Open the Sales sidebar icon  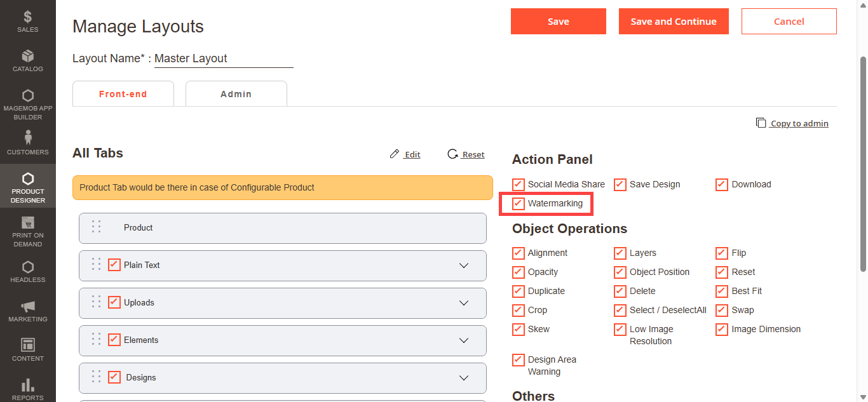point(27,17)
